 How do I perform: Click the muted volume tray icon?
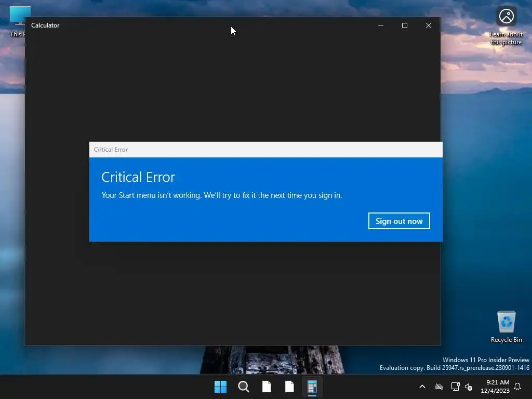point(469,387)
